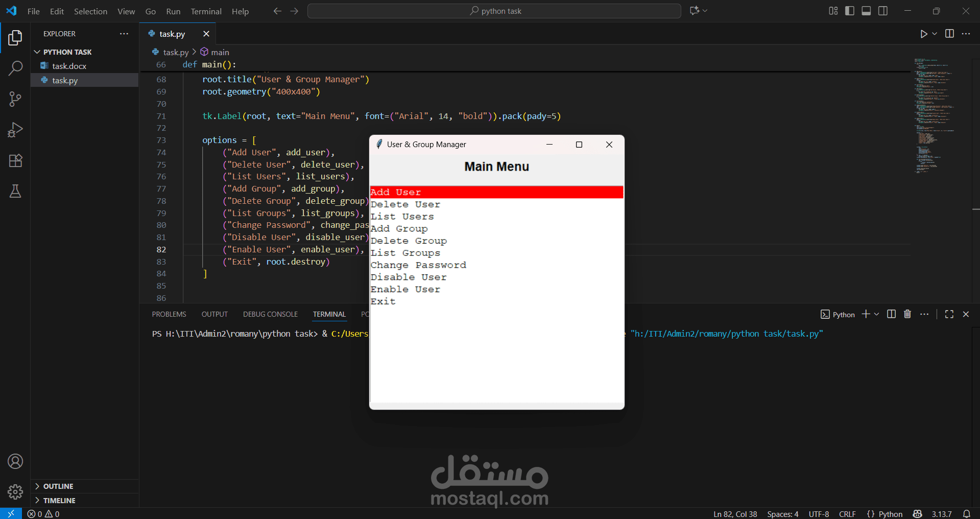Open the Explorer view in activity bar

coord(15,37)
